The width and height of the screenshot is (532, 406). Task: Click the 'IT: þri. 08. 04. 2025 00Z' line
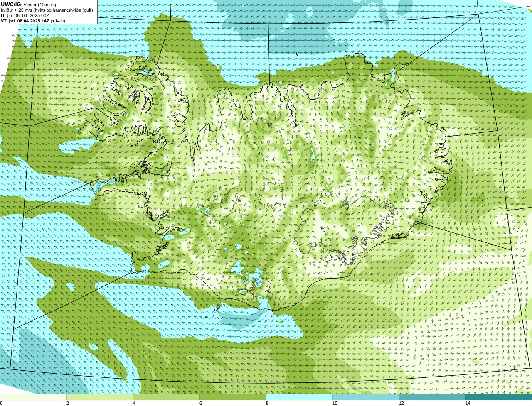(25, 15)
